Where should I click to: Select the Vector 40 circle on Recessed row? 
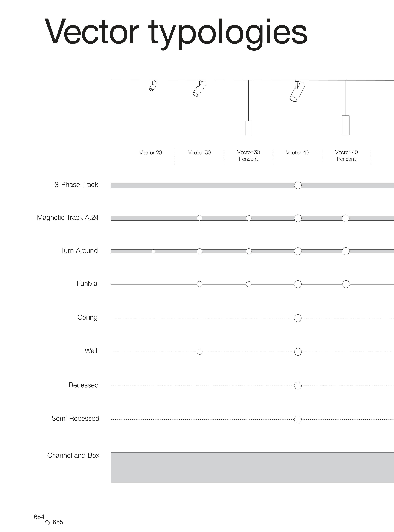(298, 386)
